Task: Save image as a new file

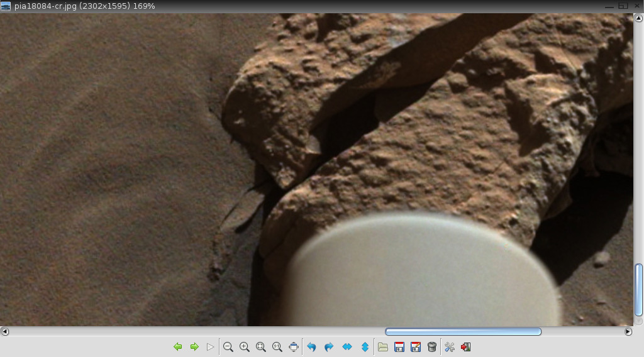Action: [416, 347]
